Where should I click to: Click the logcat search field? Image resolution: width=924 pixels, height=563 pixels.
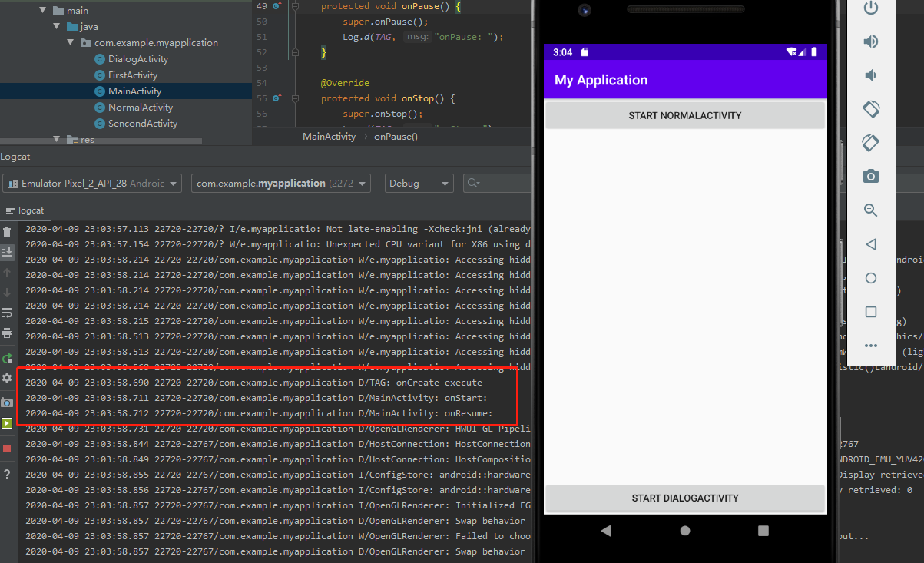pyautogui.click(x=497, y=184)
